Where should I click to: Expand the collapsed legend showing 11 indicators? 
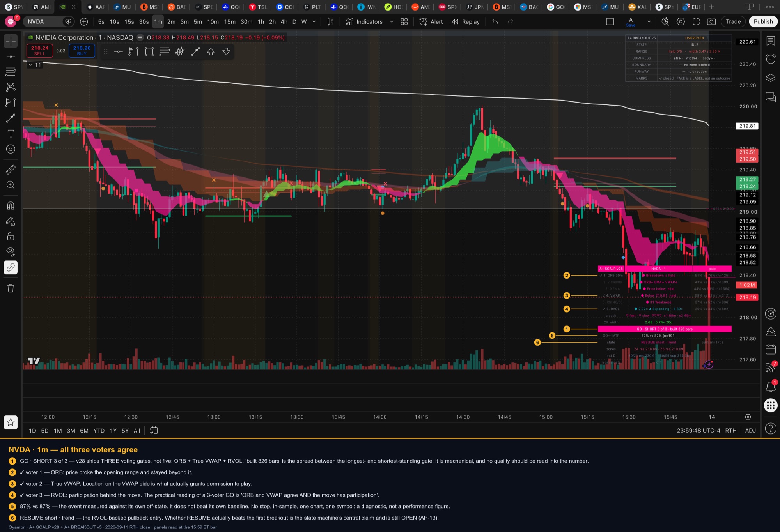point(35,65)
